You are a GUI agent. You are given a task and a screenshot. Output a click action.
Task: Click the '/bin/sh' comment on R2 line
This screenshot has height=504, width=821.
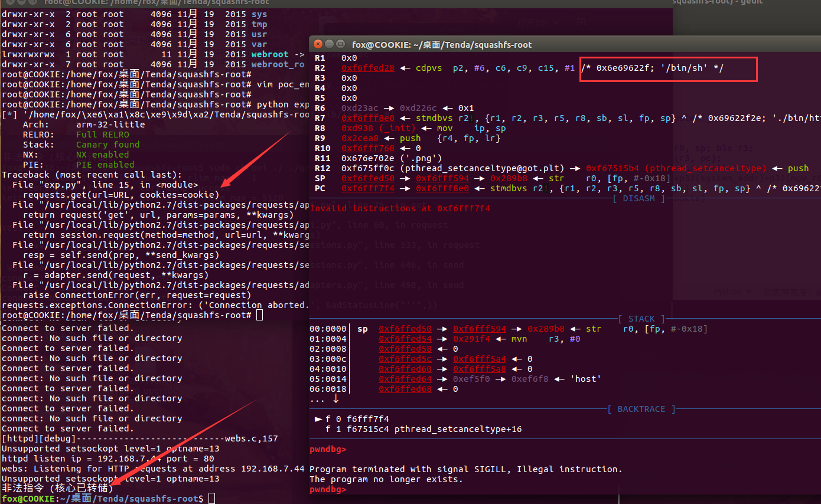coord(652,68)
